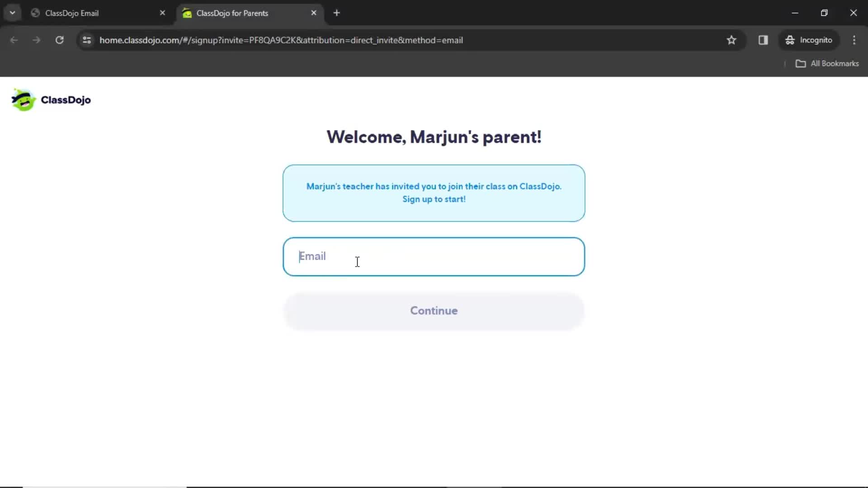View site information icon in address bar
This screenshot has width=868, height=488.
(87, 40)
